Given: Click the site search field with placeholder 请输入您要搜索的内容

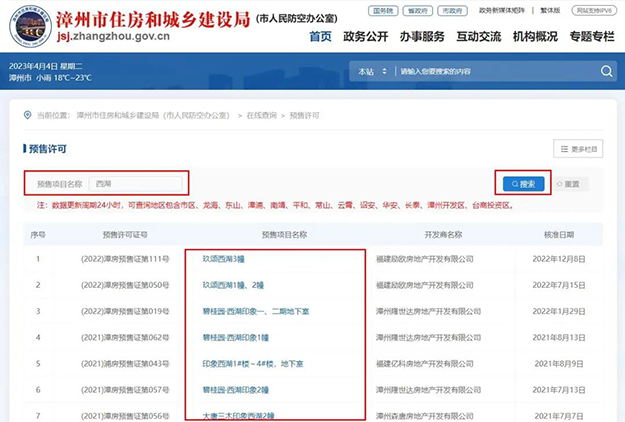Looking at the screenshot, I should point(494,71).
